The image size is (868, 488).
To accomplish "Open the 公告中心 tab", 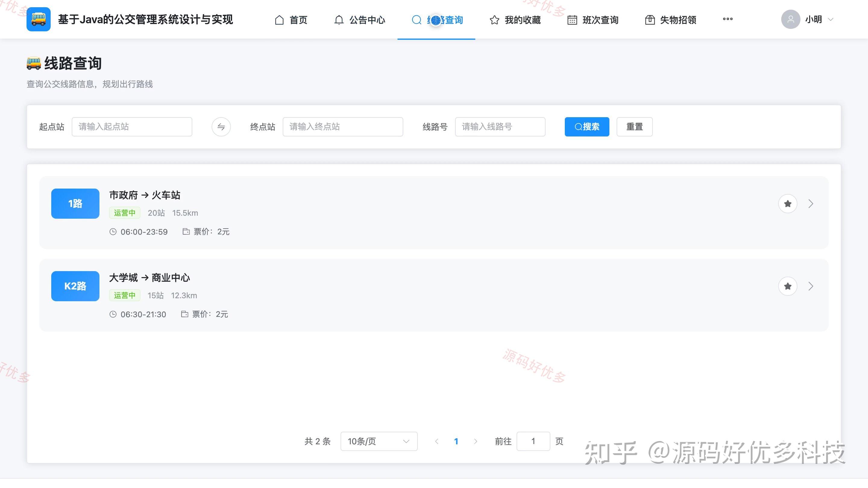I will click(360, 20).
